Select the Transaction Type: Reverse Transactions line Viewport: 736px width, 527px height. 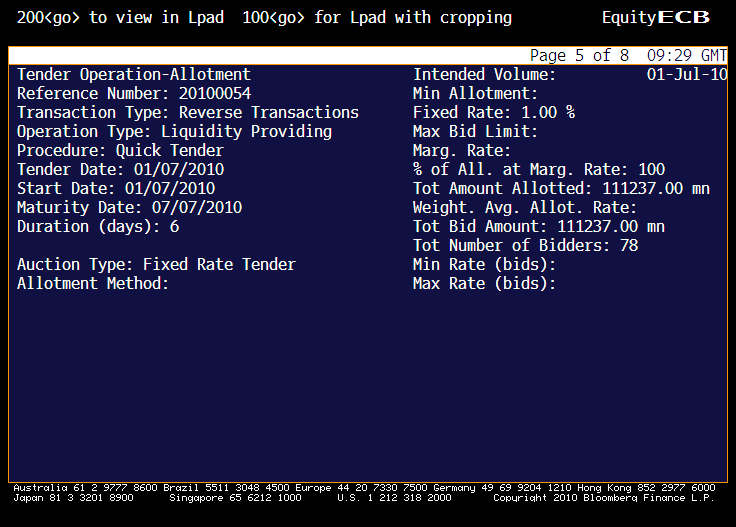click(188, 113)
